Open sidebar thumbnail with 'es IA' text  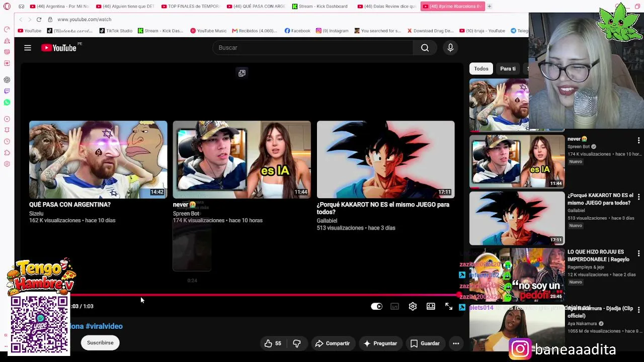click(x=517, y=161)
